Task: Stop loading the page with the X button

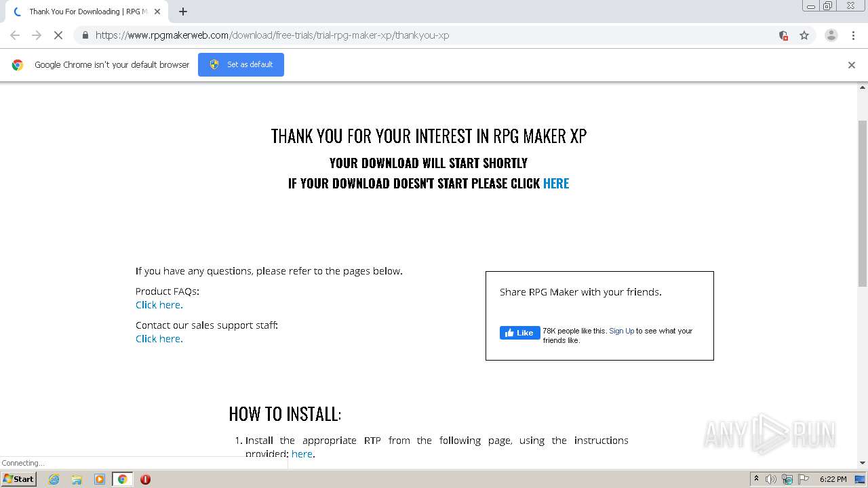Action: coord(58,35)
